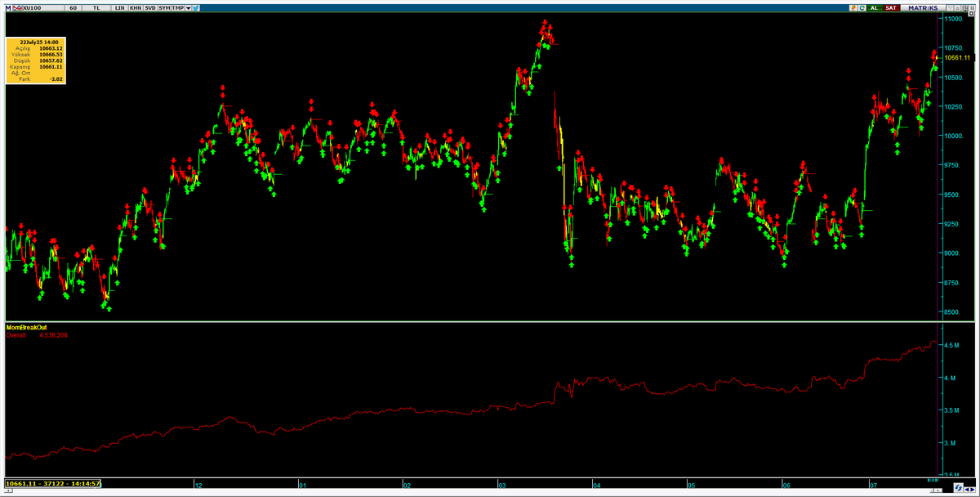
Task: Click the red SAT sell button
Action: [x=891, y=7]
